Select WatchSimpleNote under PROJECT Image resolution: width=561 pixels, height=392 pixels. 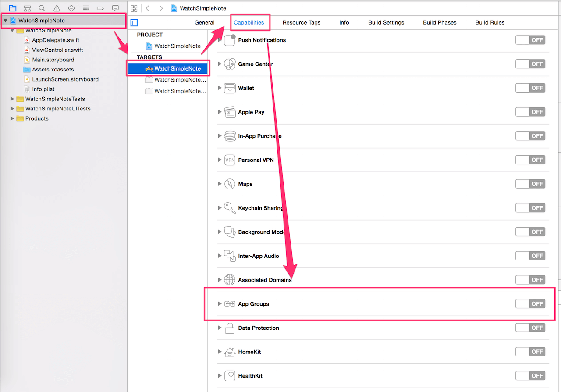point(174,46)
